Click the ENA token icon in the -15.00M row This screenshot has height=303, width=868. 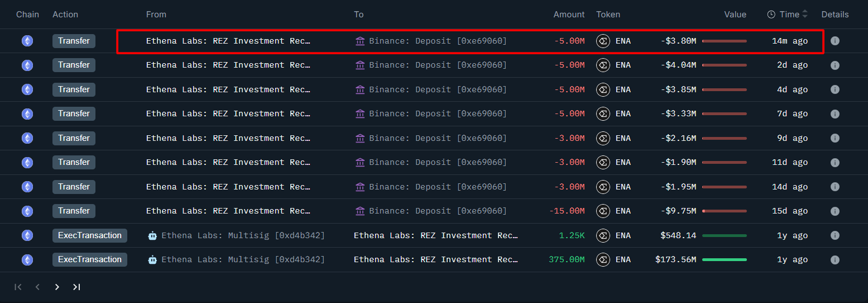coord(603,211)
